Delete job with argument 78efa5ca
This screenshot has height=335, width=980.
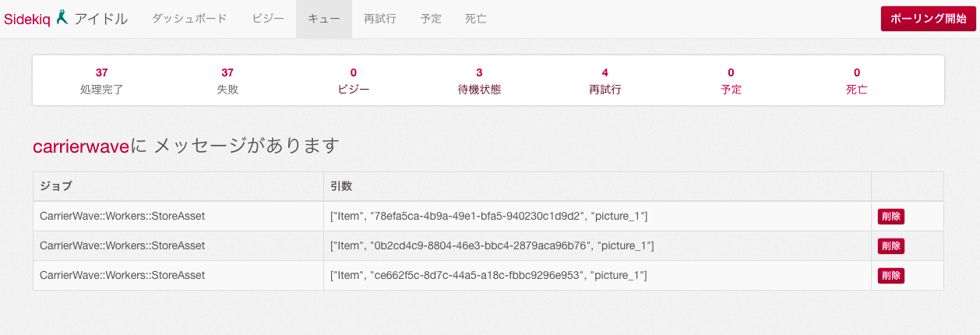pos(891,216)
